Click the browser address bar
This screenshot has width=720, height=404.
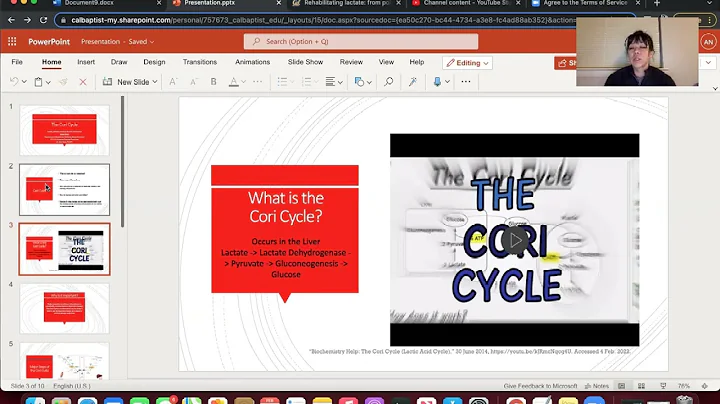click(344, 20)
